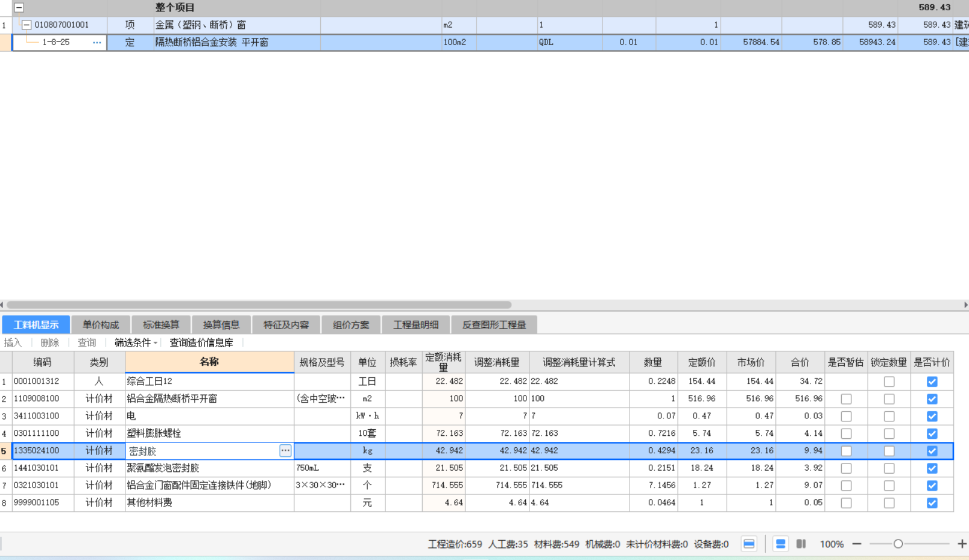
Task: Click the 类别 column header
Action: pos(99,362)
